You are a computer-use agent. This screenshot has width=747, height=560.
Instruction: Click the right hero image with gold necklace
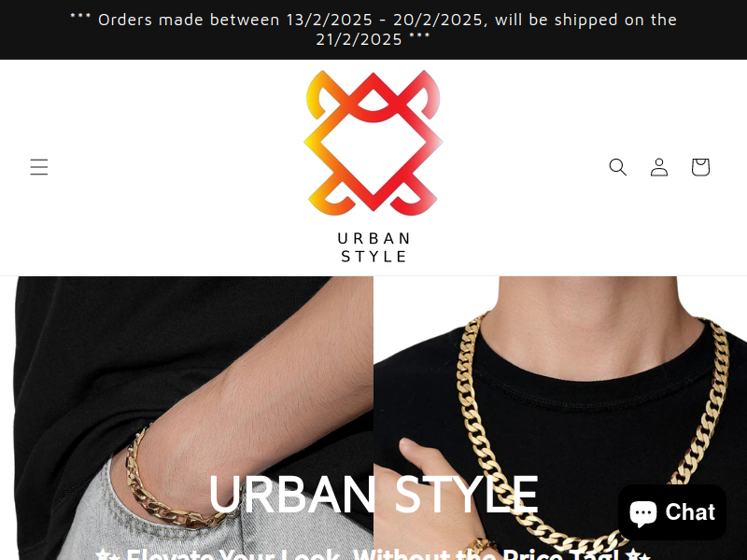[x=560, y=418]
